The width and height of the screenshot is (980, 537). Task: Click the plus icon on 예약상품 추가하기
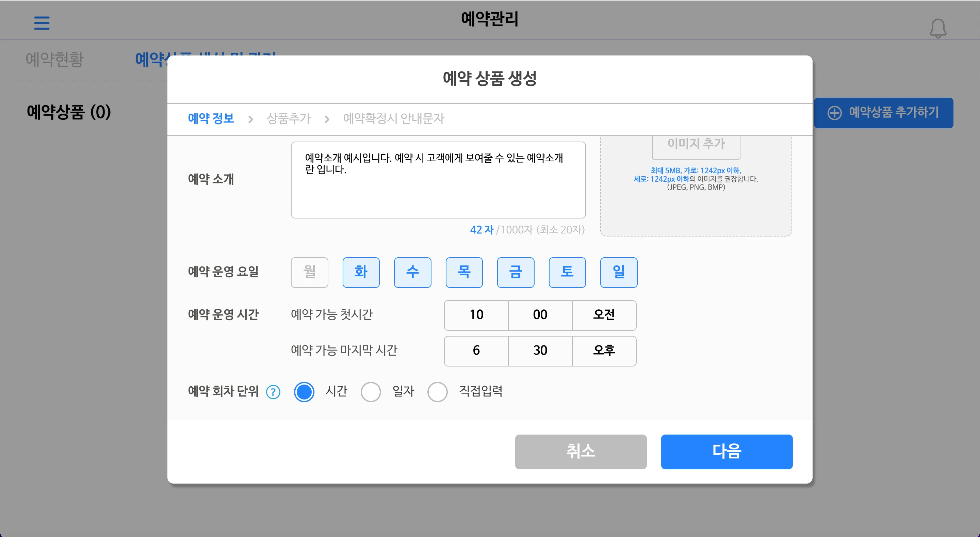(x=834, y=113)
